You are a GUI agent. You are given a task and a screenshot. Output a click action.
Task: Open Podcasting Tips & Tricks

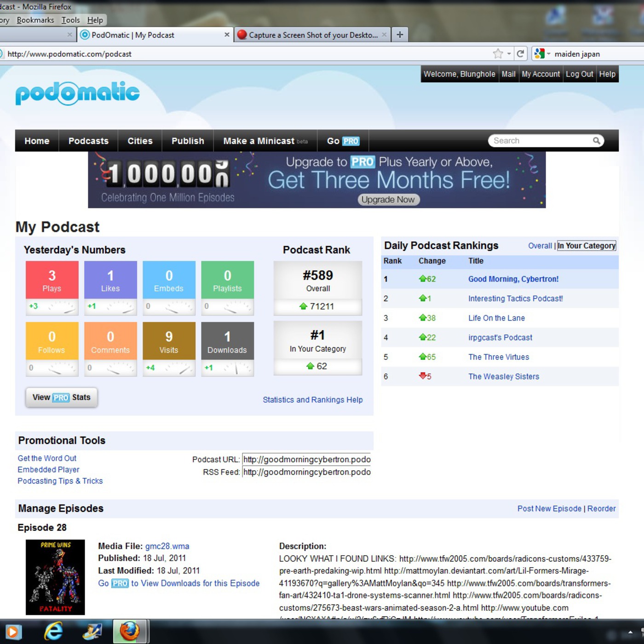60,481
